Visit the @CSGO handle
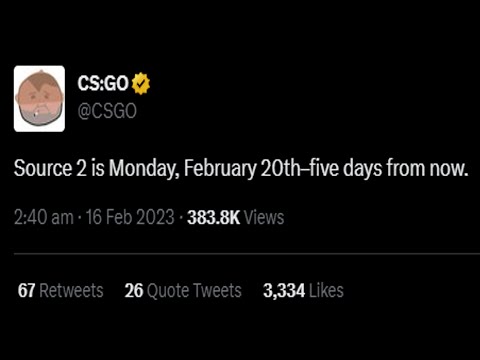This screenshot has width=480, height=360. point(107,111)
